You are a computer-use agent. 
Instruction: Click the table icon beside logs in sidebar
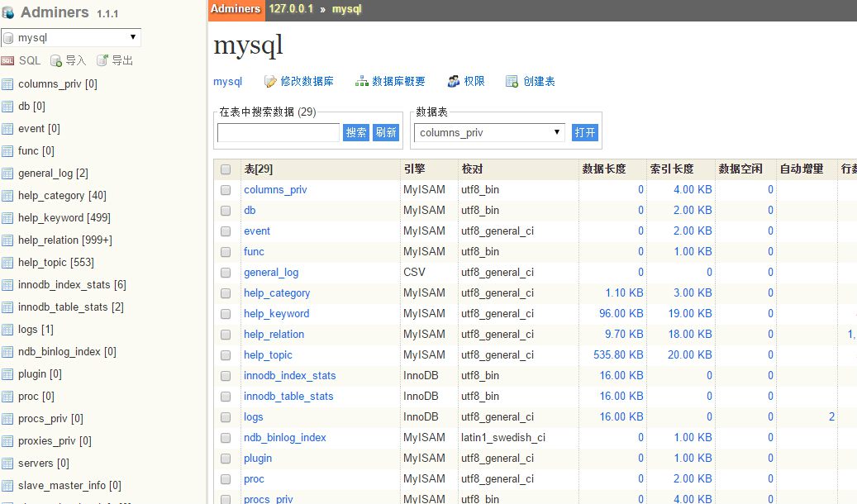tap(7, 330)
